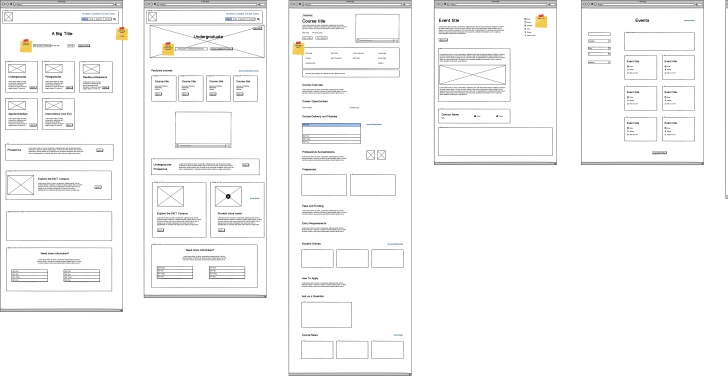Click the Undergraduate card image placeholder

click(x=17, y=69)
